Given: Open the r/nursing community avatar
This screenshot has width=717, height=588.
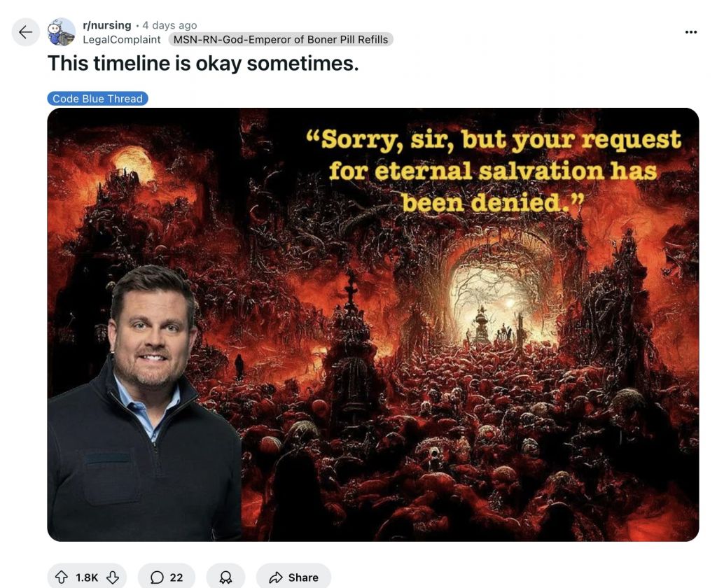Looking at the screenshot, I should tap(62, 32).
